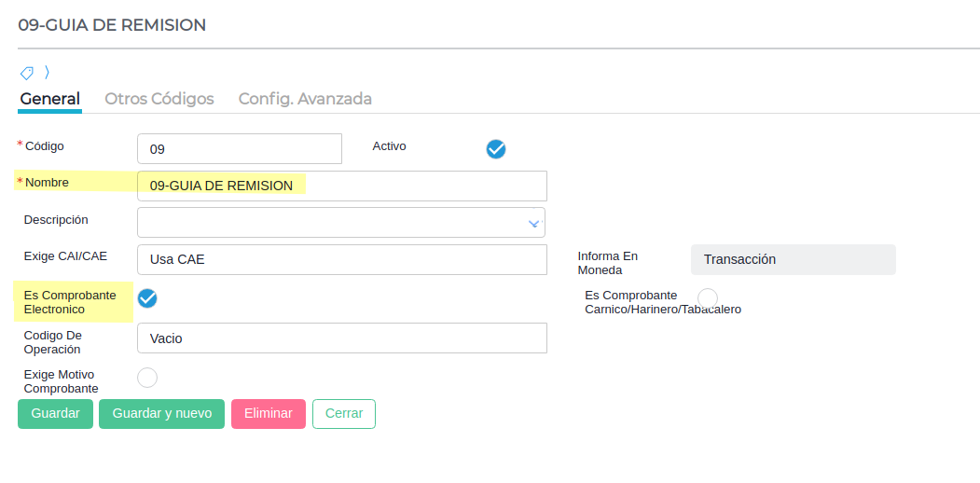Image resolution: width=980 pixels, height=483 pixels.
Task: Open the Codigo De Operación selector
Action: [x=341, y=338]
